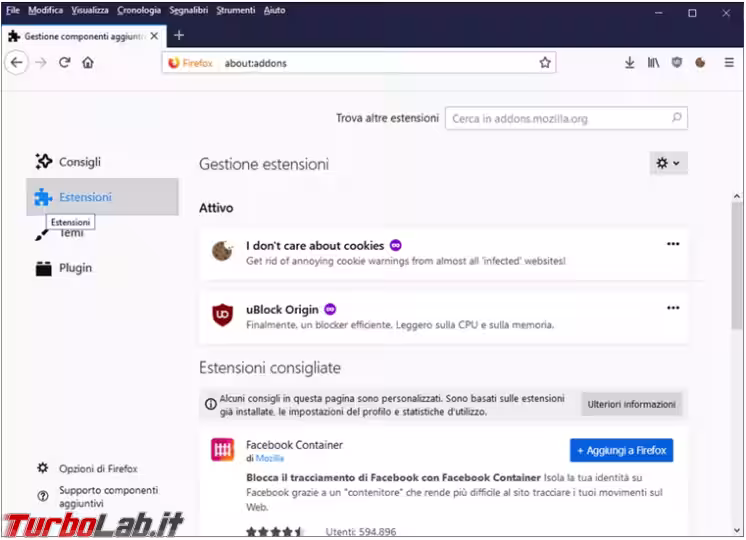Open the Segnalibri menu

[x=188, y=10]
